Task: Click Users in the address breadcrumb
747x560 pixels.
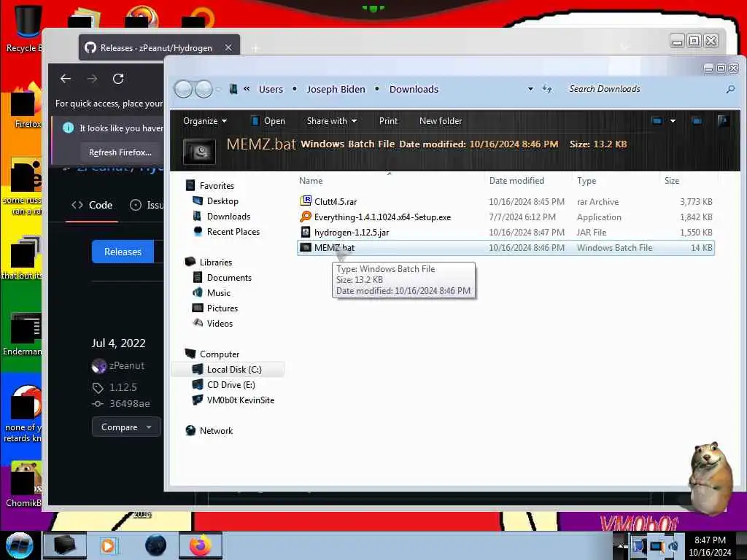Action: [x=271, y=89]
